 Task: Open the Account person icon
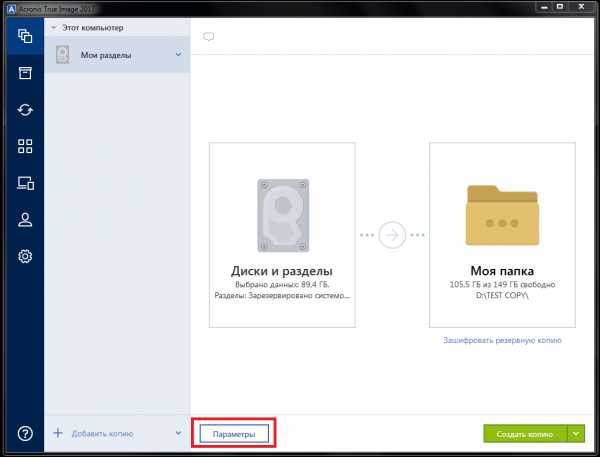coord(24,220)
